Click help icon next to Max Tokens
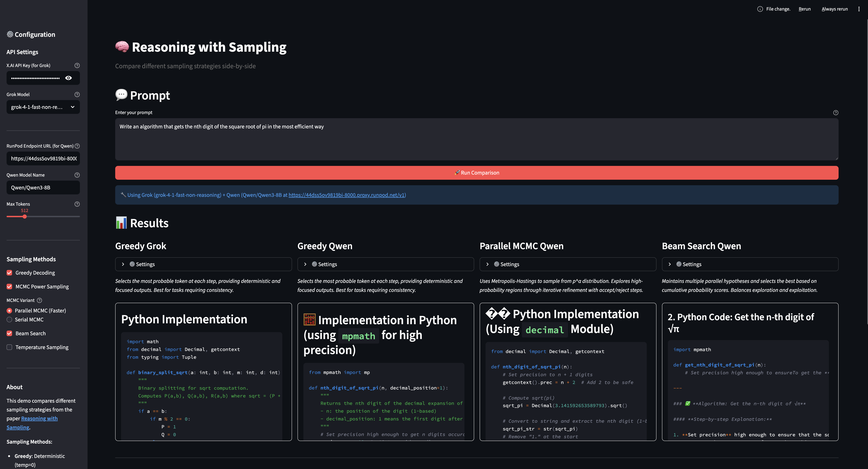 (77, 204)
